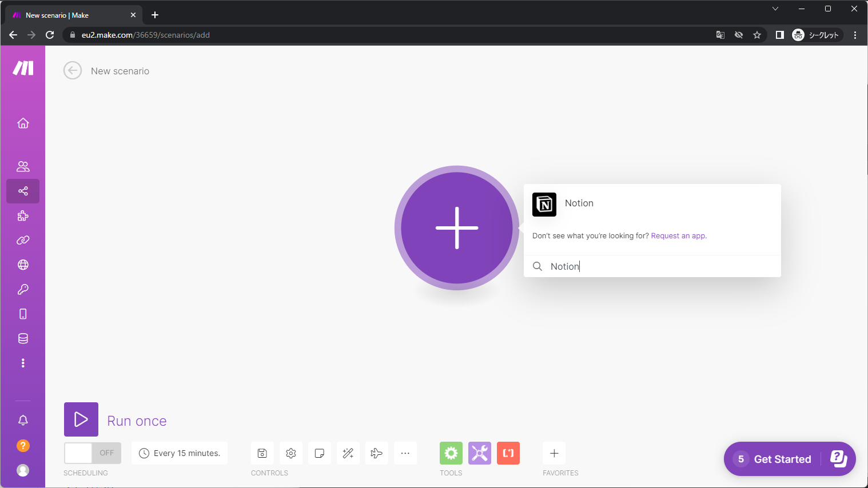The width and height of the screenshot is (868, 488).
Task: Open the orange Help question mark icon
Action: 23,445
